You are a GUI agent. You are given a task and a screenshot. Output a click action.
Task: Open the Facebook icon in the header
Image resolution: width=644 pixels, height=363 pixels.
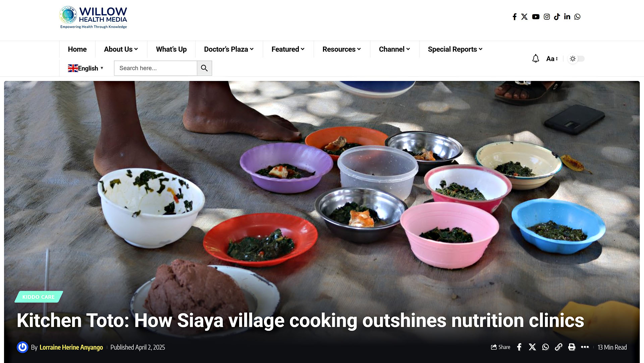pos(515,17)
